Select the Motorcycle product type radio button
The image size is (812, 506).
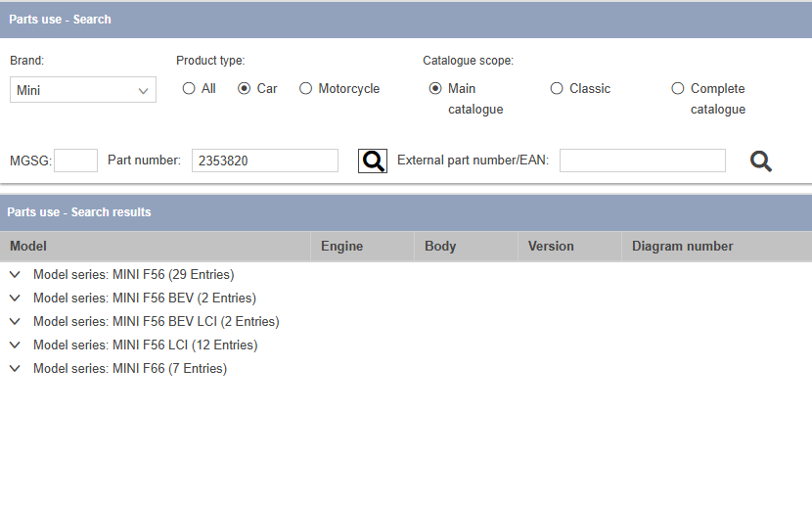tap(305, 88)
